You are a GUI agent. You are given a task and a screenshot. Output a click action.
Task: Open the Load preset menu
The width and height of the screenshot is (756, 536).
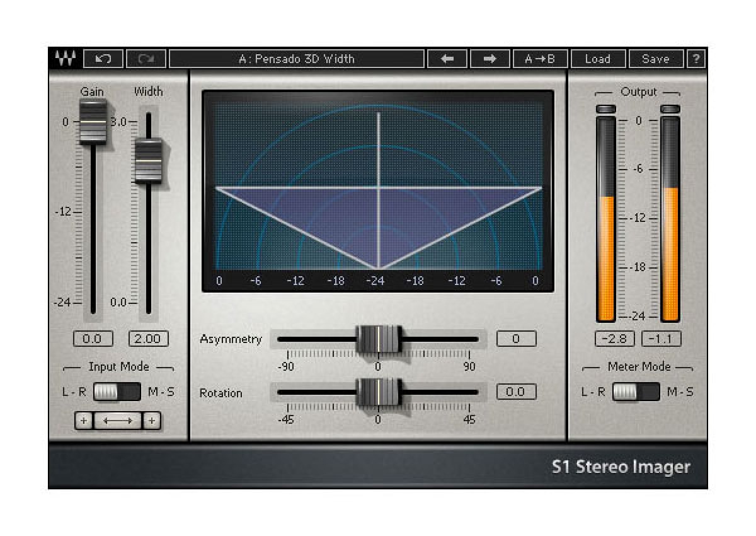coord(598,59)
